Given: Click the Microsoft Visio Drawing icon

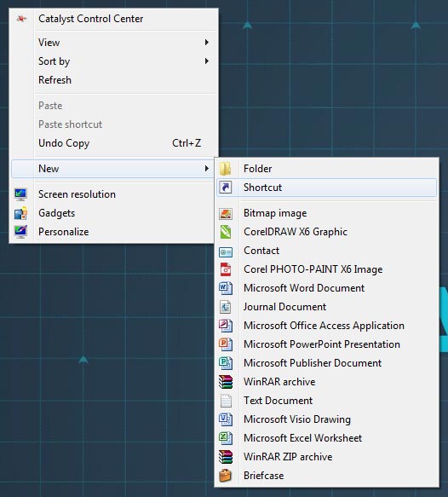Looking at the screenshot, I should [226, 419].
